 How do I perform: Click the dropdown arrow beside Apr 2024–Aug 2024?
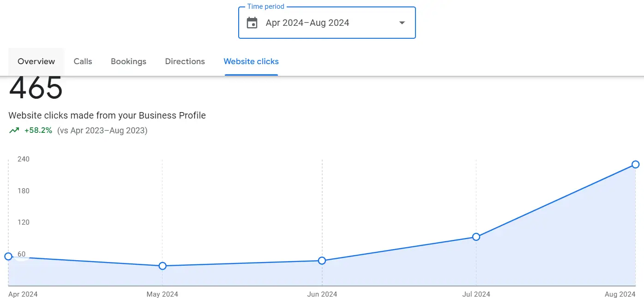[402, 22]
